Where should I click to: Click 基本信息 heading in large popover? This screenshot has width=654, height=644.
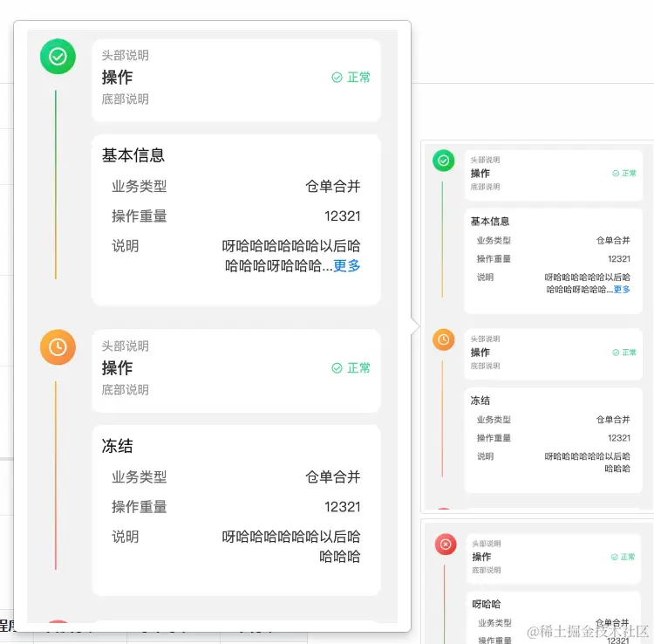(x=133, y=154)
